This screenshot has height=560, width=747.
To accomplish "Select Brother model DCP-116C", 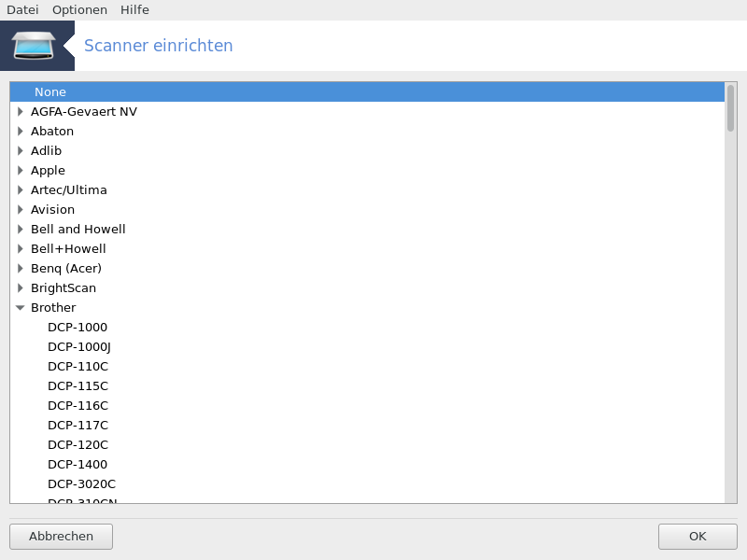I will point(78,405).
